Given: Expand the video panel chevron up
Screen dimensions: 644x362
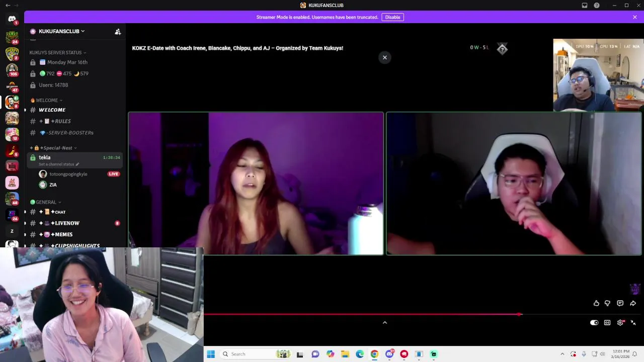Looking at the screenshot, I should coord(385,323).
